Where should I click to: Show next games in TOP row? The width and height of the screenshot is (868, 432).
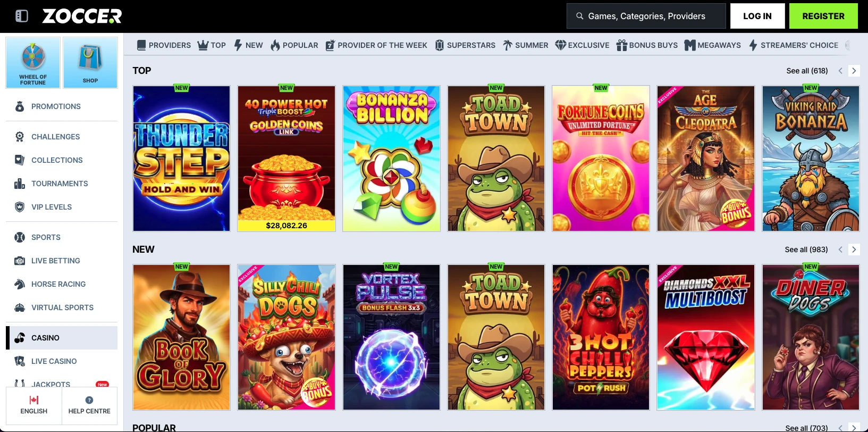854,71
